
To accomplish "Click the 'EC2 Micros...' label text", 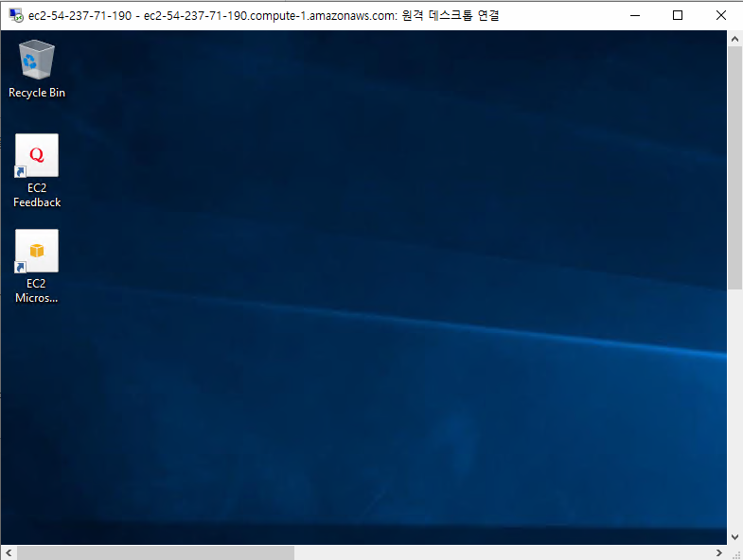I will point(37,291).
